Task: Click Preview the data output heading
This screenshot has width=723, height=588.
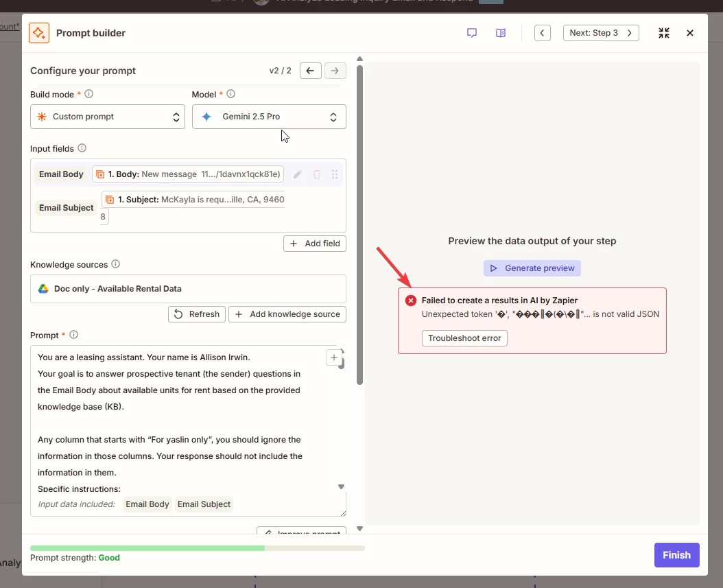Action: coord(532,242)
